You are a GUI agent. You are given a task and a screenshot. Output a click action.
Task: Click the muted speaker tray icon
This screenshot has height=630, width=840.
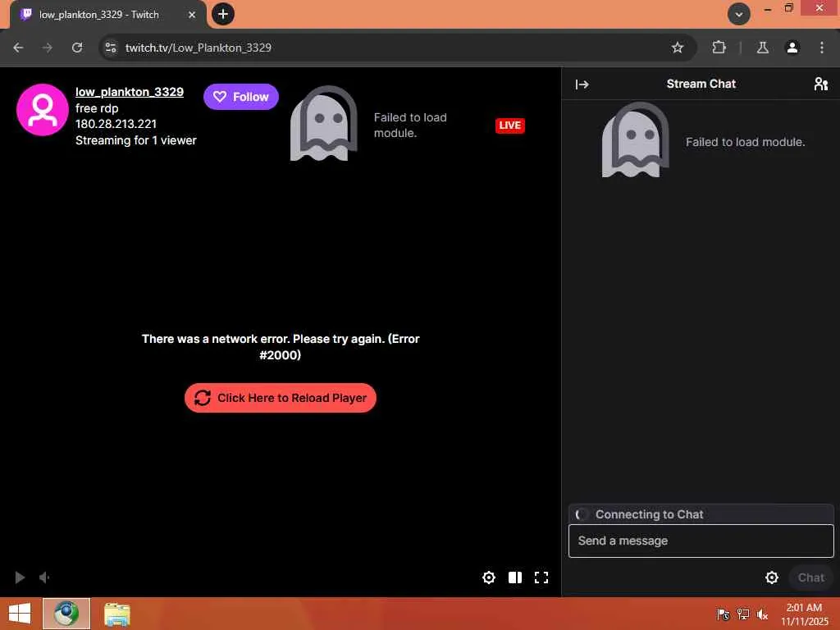click(762, 614)
